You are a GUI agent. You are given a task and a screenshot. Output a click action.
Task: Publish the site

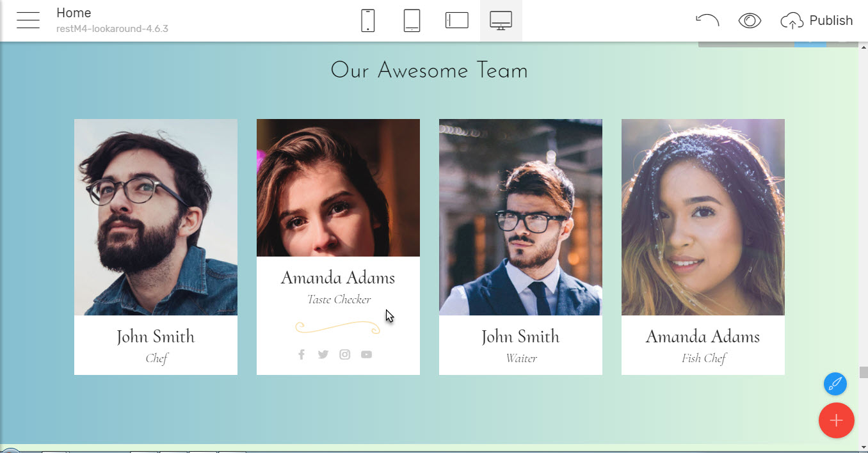pyautogui.click(x=817, y=20)
